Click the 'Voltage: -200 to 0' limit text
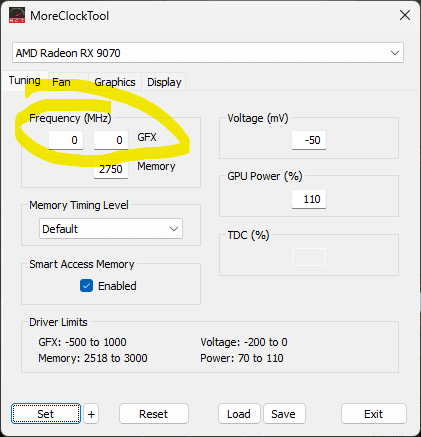 [244, 342]
